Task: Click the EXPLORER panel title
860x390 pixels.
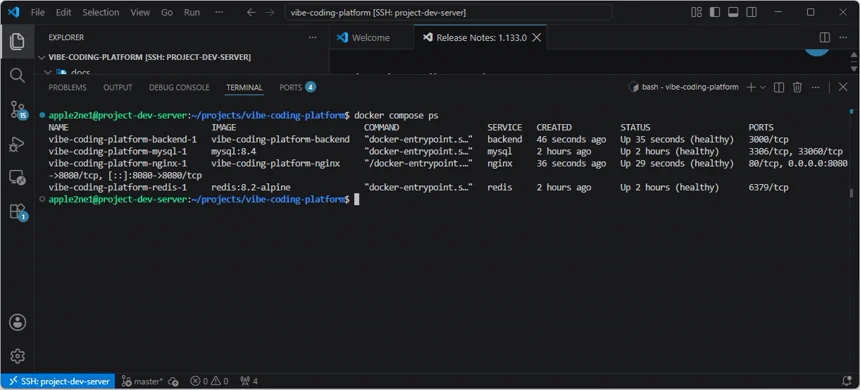Action: click(66, 37)
